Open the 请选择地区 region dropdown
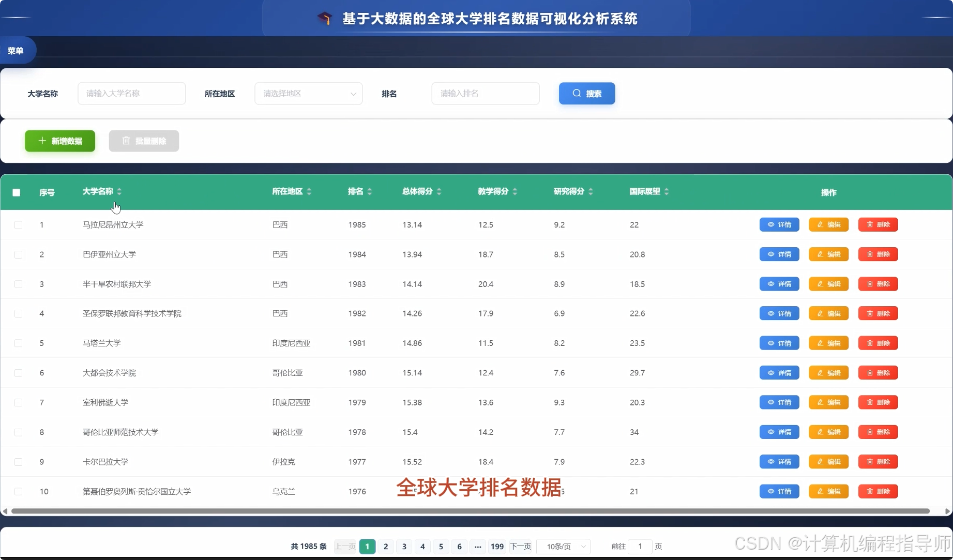 [308, 93]
